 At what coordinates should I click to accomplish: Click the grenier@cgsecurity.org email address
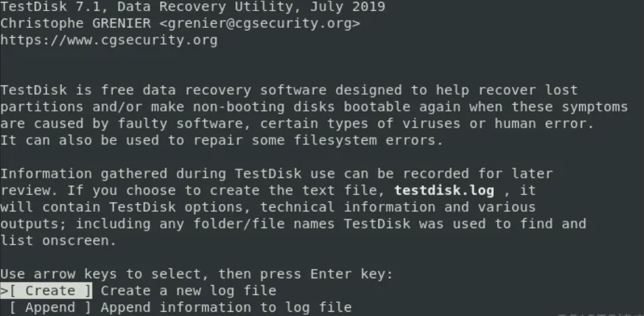[x=256, y=24]
